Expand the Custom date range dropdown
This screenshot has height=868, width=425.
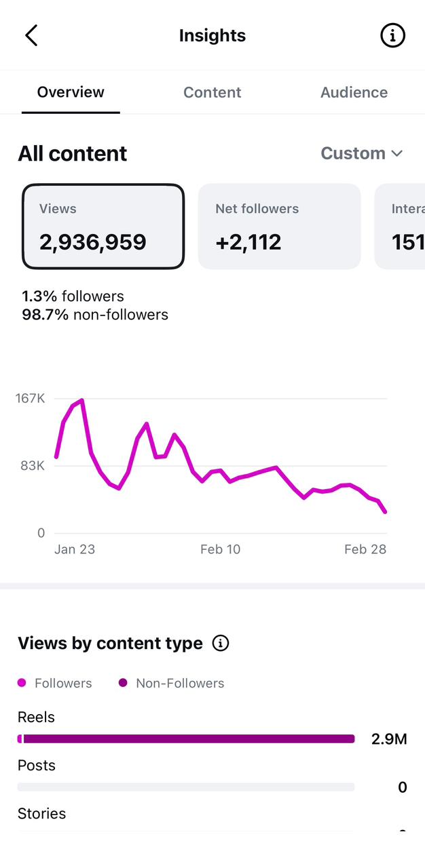coord(362,153)
